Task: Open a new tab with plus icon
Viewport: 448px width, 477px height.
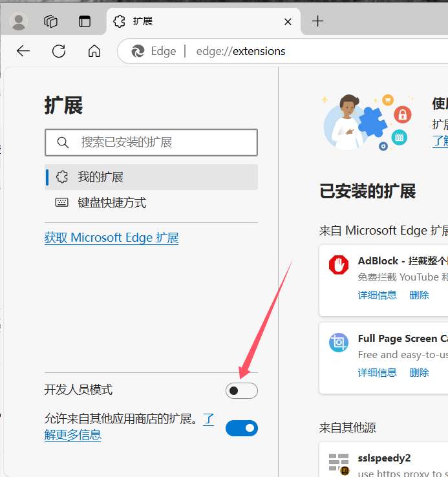Action: pos(317,21)
